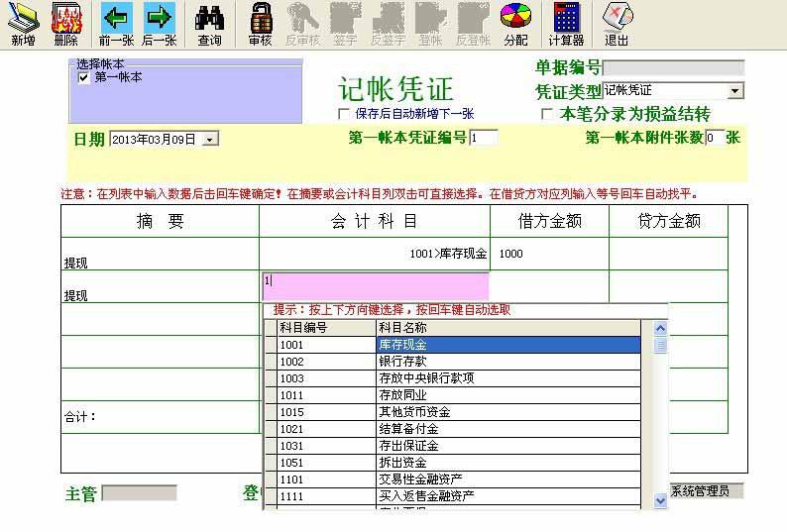The width and height of the screenshot is (787, 532).
Task: Choose 1015 其他货币资金 in the list
Action: (456, 412)
